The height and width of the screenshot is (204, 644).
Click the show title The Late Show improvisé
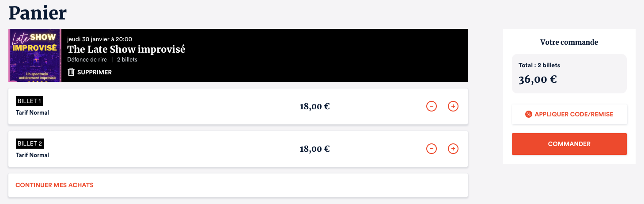click(x=126, y=49)
